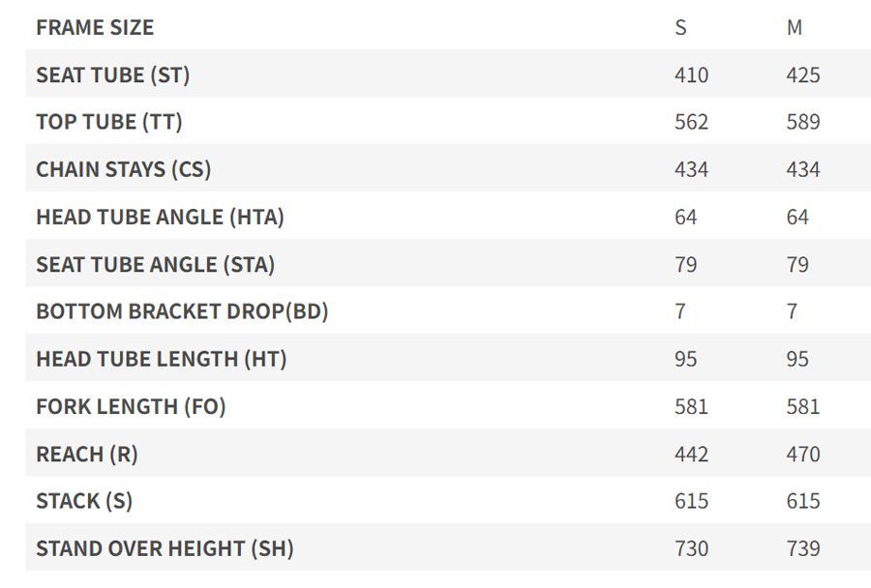Click the HEAD TUBE LENGTH (HT) label
The width and height of the screenshot is (871, 588).
(162, 359)
